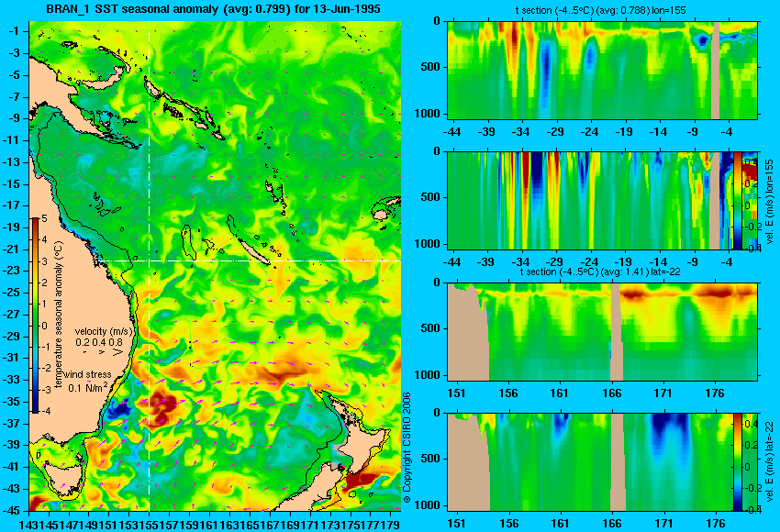The height and width of the screenshot is (532, 780).
Task: Click the 't section ... lon=155' plot title
Action: pyautogui.click(x=601, y=10)
